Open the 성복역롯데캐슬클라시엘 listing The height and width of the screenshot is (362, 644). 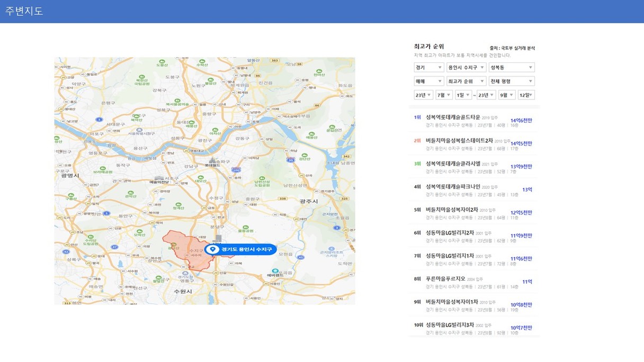[474, 167]
